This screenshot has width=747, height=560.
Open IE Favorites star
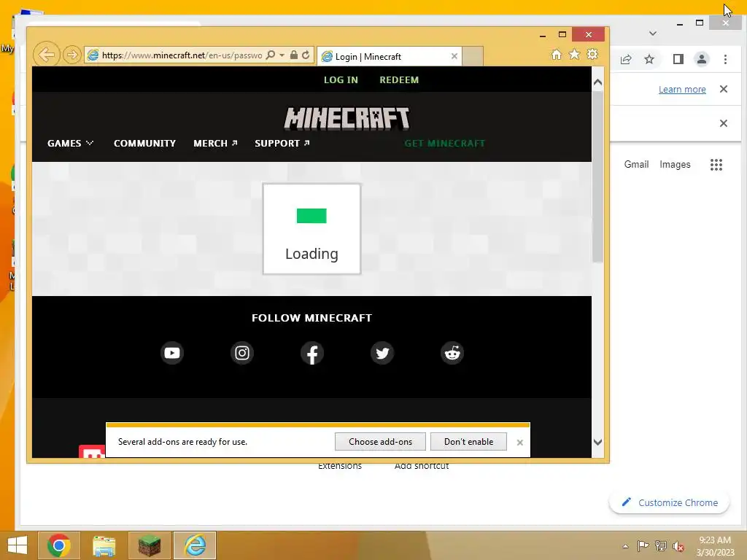pyautogui.click(x=575, y=54)
